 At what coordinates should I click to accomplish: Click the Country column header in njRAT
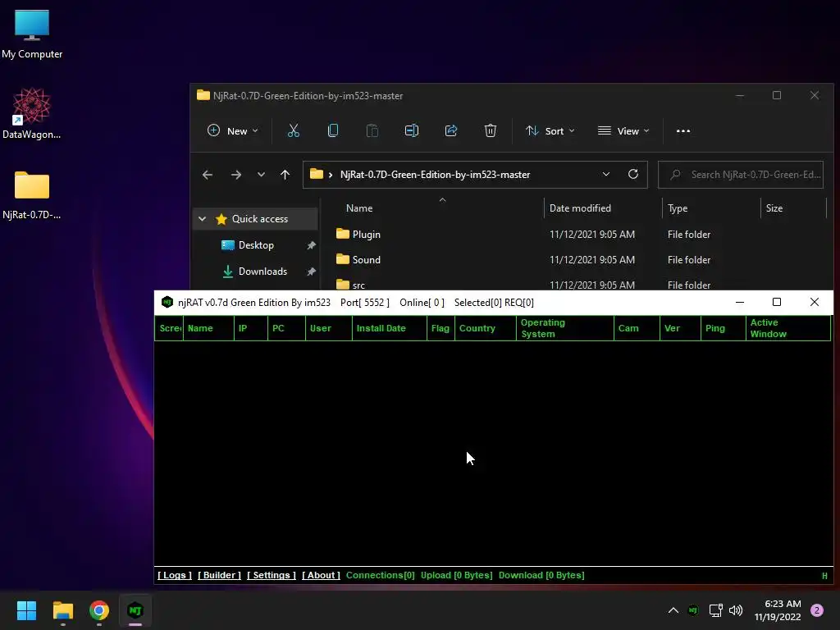tap(486, 328)
